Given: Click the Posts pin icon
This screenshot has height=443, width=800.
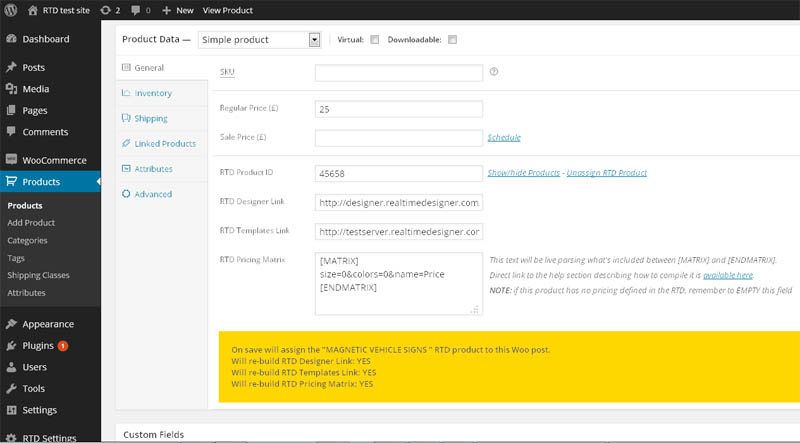Looking at the screenshot, I should click(11, 67).
